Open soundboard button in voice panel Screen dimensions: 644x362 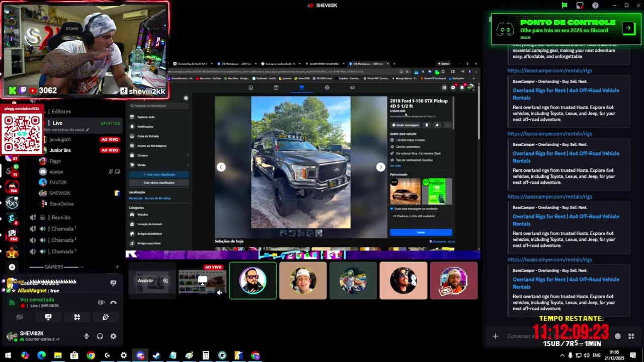click(x=106, y=317)
